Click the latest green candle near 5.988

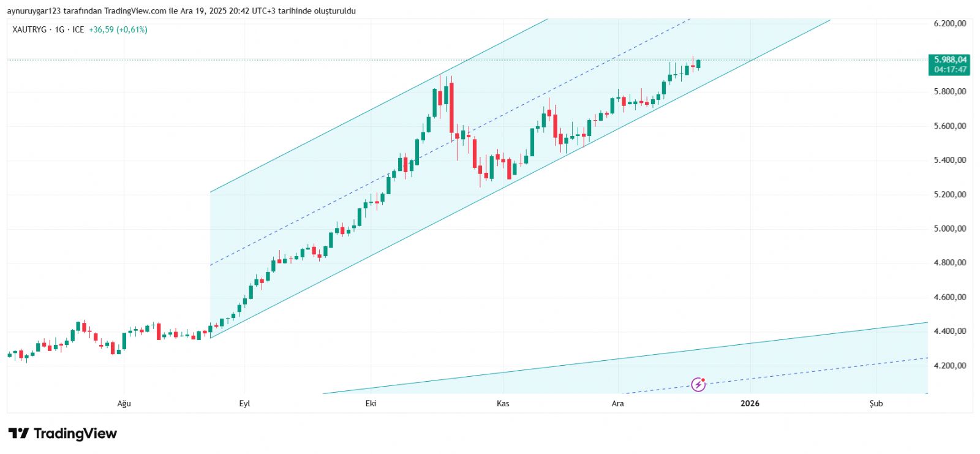pyautogui.click(x=698, y=64)
